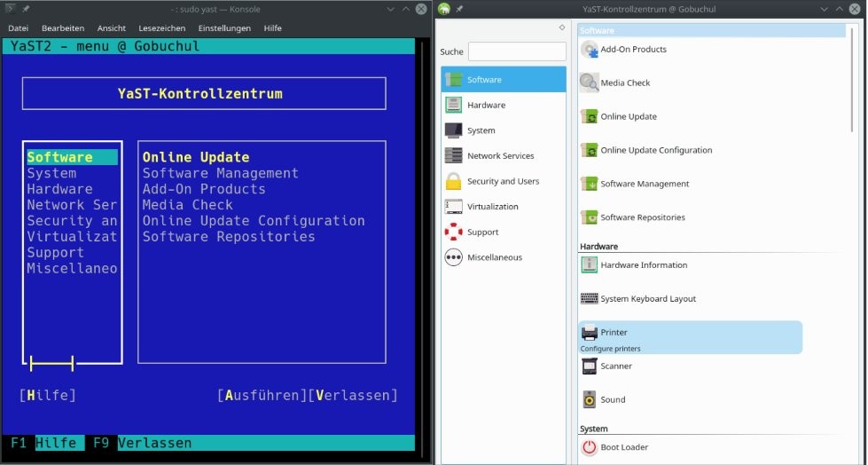This screenshot has width=868, height=465.
Task: Click the Boot Loader power icon
Action: point(589,447)
